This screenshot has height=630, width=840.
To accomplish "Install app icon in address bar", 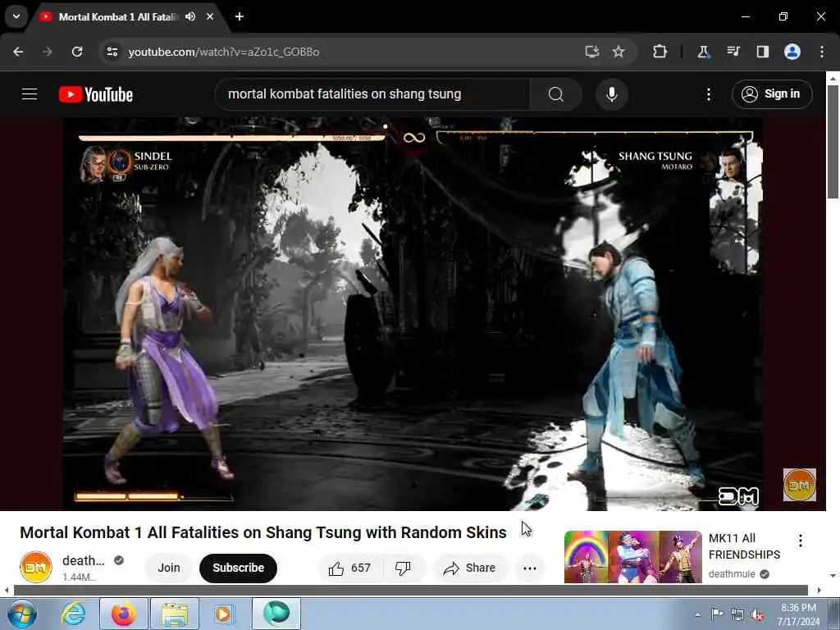I will coord(592,52).
